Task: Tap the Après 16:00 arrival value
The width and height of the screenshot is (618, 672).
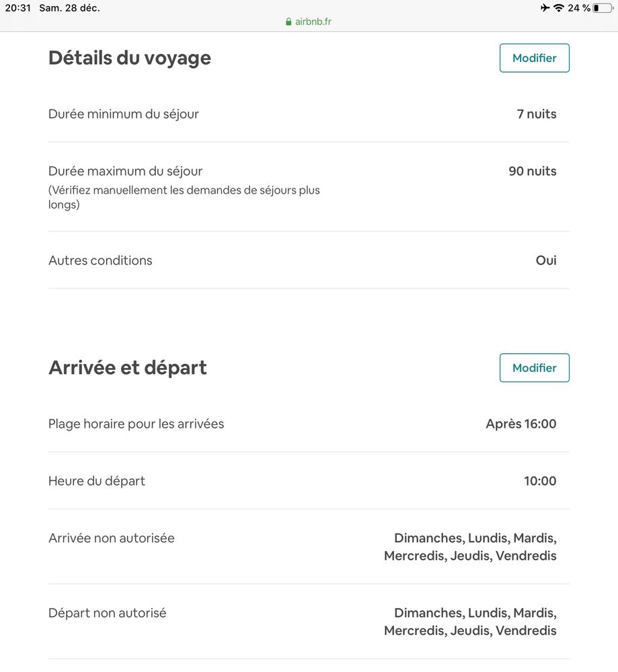Action: [521, 424]
